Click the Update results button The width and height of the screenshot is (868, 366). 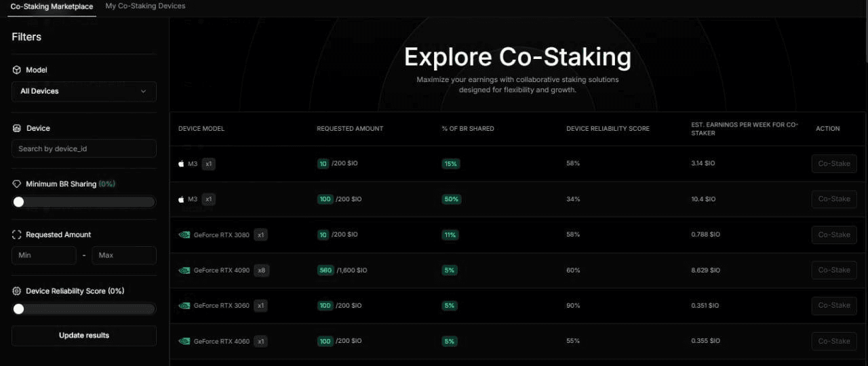point(84,335)
